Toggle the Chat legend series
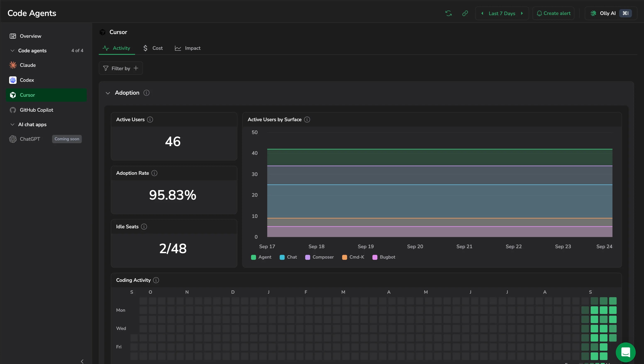Viewport: 644px width, 364px height. pyautogui.click(x=288, y=257)
